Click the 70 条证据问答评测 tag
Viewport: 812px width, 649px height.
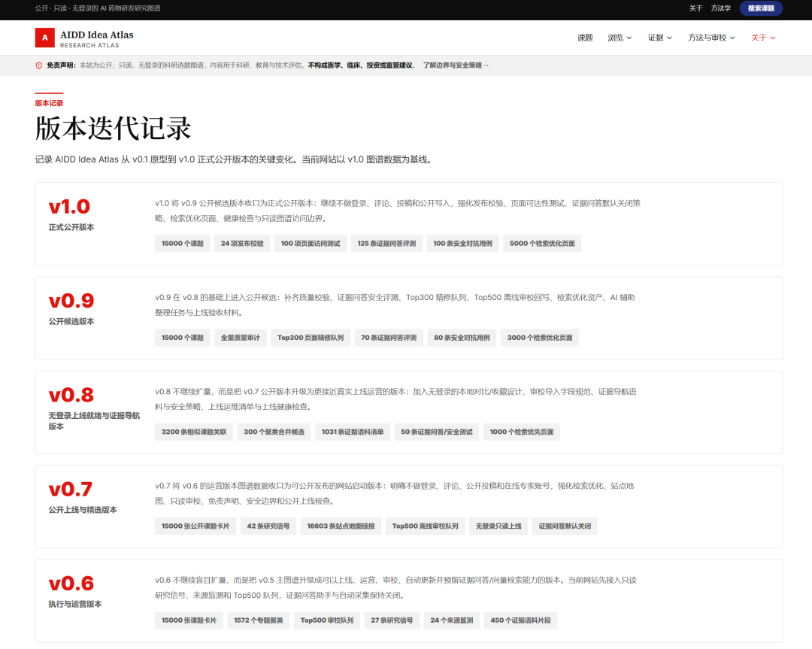pyautogui.click(x=389, y=338)
